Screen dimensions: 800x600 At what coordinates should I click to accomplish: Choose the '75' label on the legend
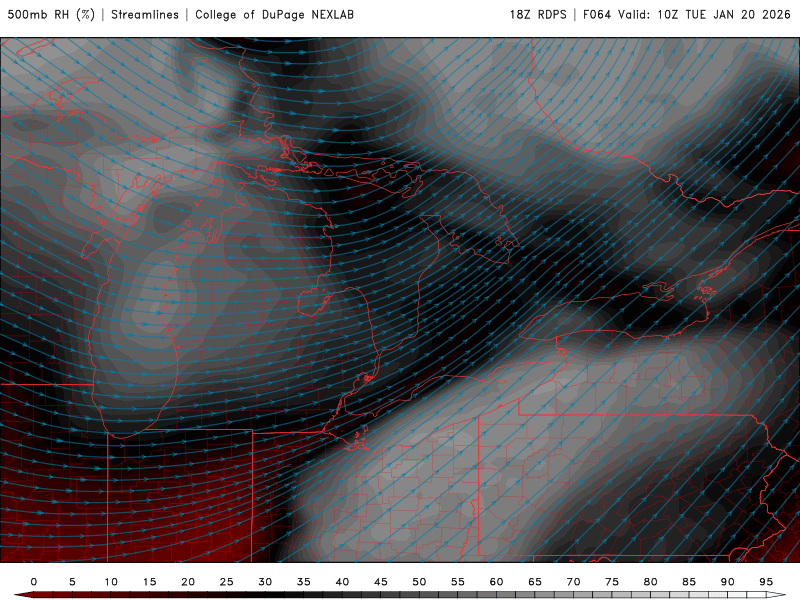point(612,582)
